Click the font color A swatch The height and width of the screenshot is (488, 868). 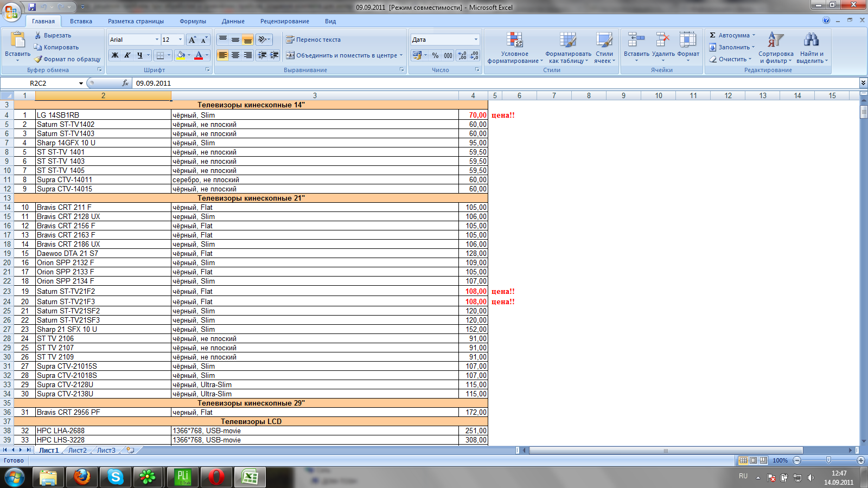(x=199, y=55)
